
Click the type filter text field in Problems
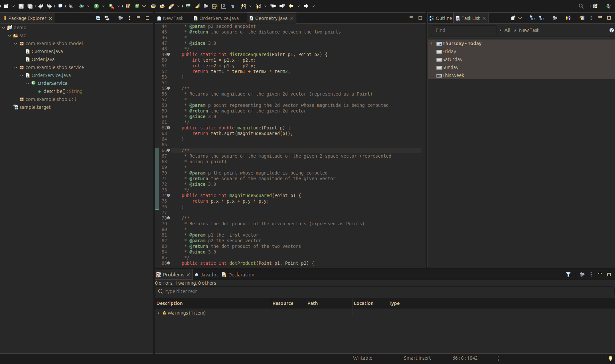384,291
